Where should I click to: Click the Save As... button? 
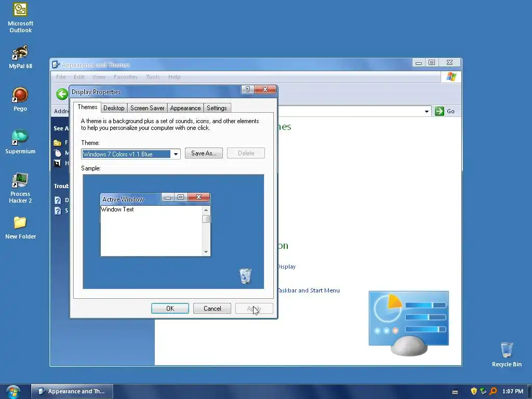[x=204, y=153]
